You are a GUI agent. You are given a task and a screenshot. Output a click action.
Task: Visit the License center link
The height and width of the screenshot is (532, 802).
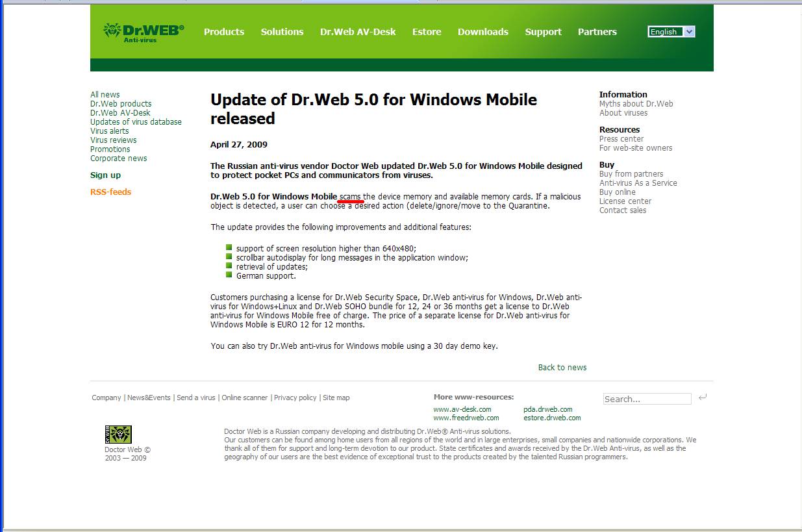click(x=625, y=201)
